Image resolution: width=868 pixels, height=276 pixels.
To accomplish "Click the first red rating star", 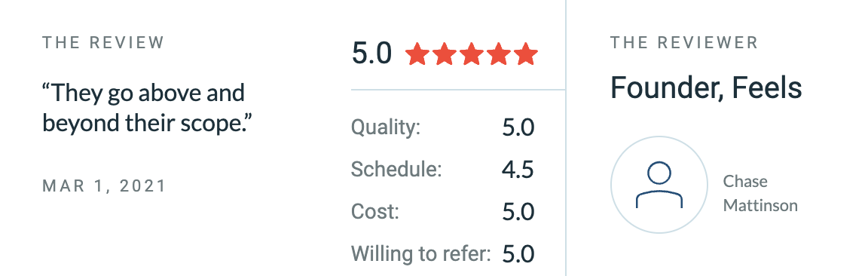I will [417, 55].
